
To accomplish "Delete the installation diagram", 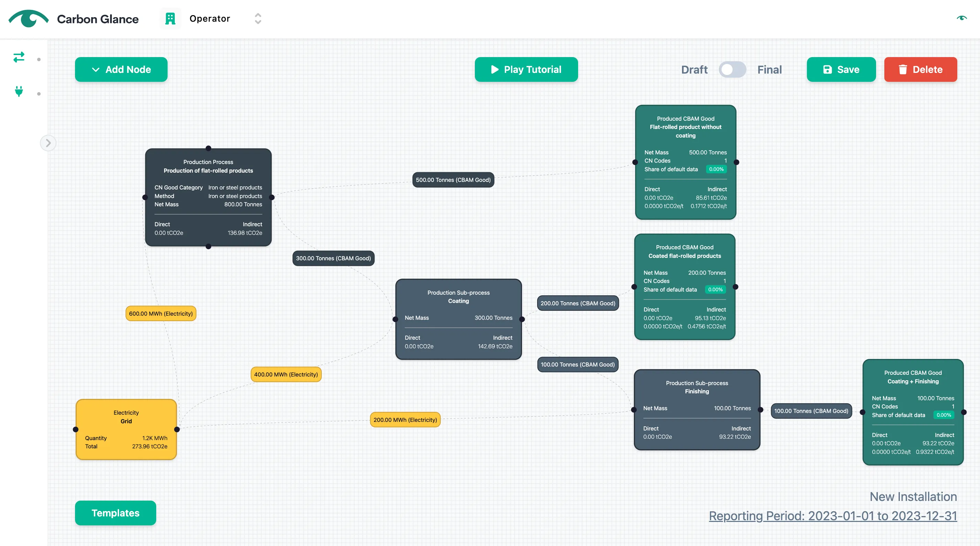I will [920, 69].
